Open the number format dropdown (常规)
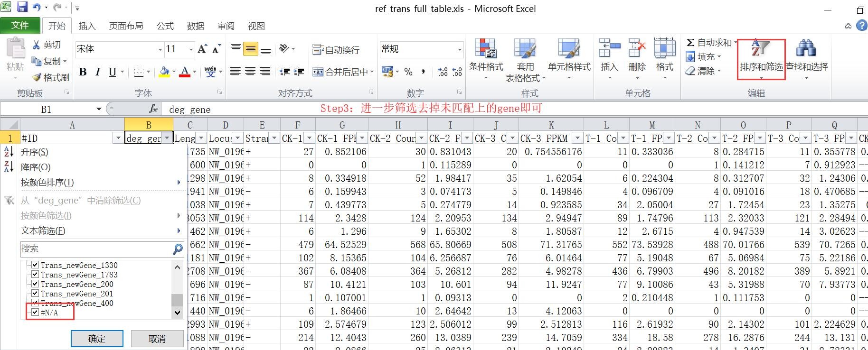Image resolution: width=868 pixels, height=350 pixels. 460,49
